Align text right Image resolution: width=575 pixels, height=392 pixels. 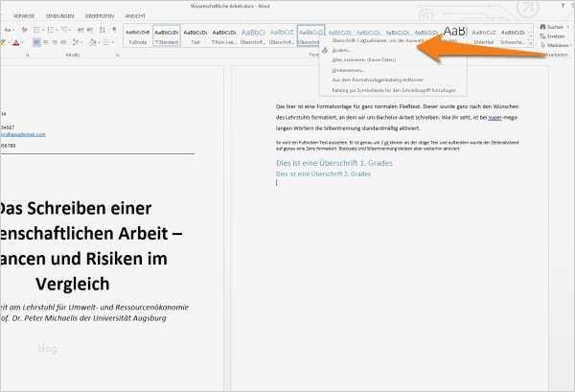click(x=55, y=42)
